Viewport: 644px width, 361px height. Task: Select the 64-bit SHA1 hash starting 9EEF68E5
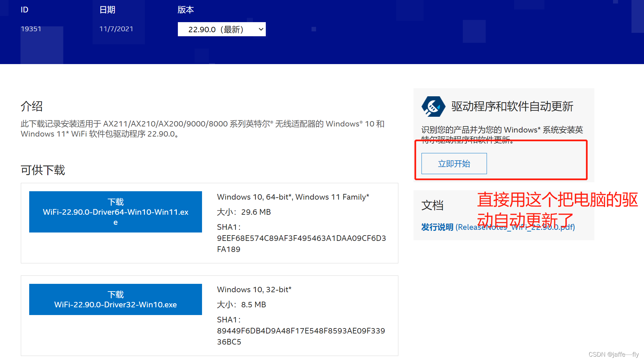(301, 244)
